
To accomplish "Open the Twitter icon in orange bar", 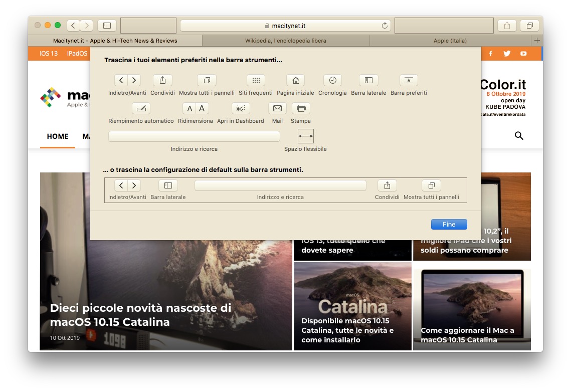I will click(x=506, y=54).
